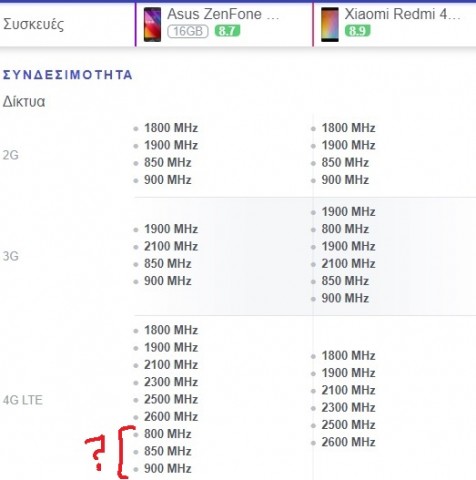Image resolution: width=476 pixels, height=480 pixels.
Task: Click Asus 4G LTE 900 MHz entry
Action: [168, 468]
